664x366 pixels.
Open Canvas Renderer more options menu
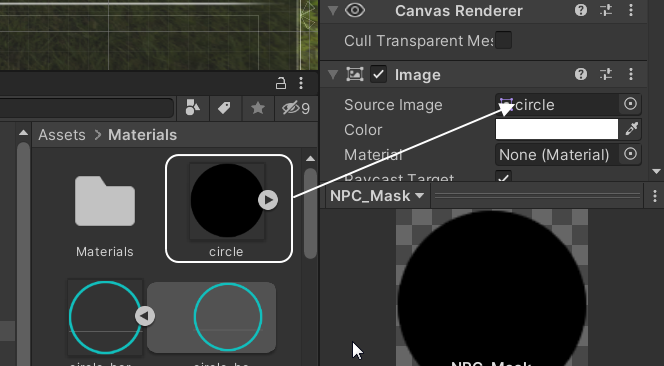pyautogui.click(x=631, y=11)
